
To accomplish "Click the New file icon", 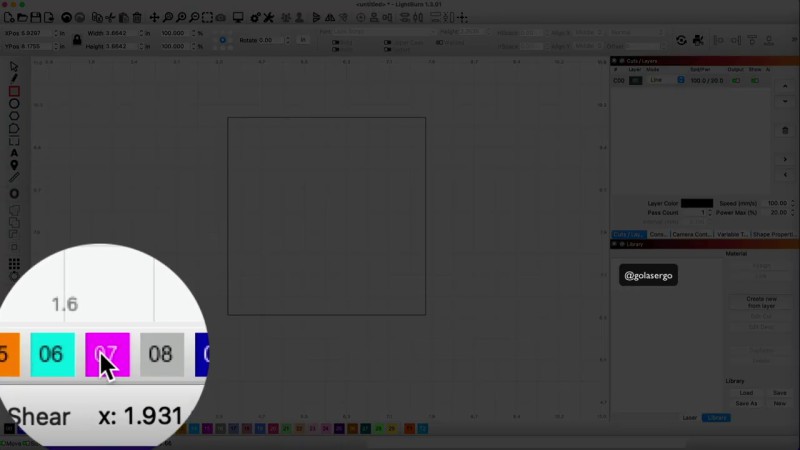I will 9,17.
